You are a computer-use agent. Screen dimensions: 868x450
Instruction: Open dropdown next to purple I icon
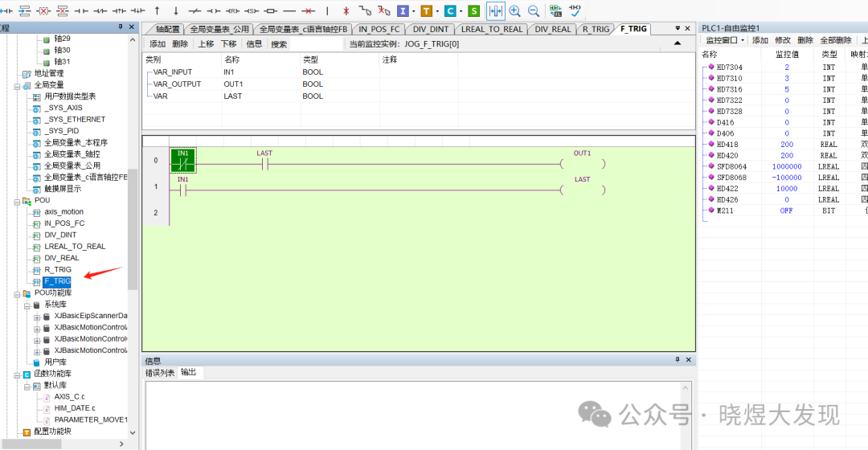[413, 11]
